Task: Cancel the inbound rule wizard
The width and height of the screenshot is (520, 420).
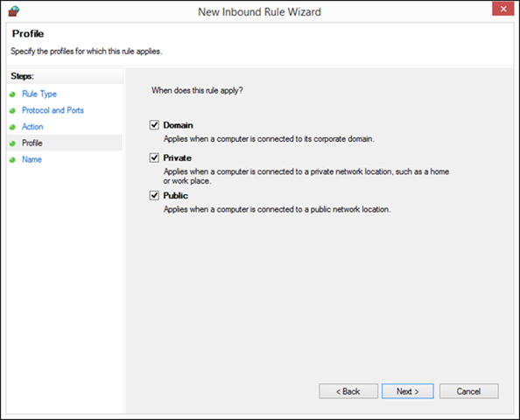Action: click(x=468, y=391)
